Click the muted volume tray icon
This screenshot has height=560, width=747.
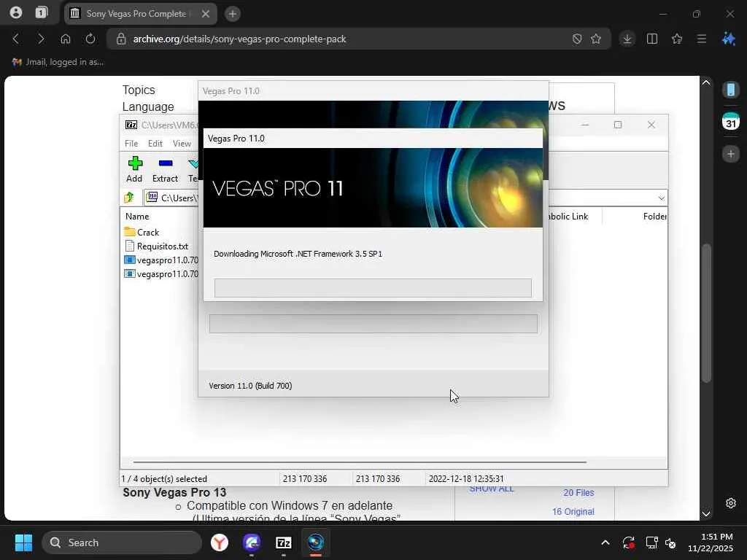tap(670, 542)
